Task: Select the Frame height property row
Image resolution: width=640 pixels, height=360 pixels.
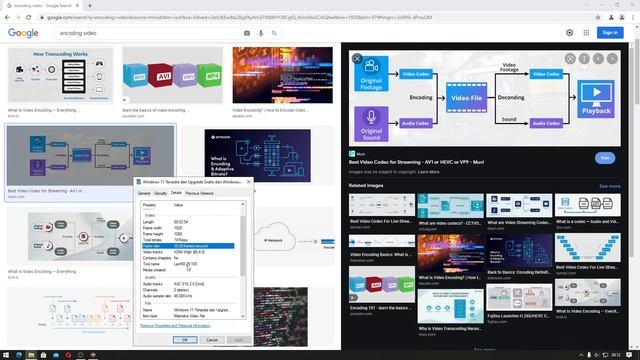Action: (x=188, y=234)
